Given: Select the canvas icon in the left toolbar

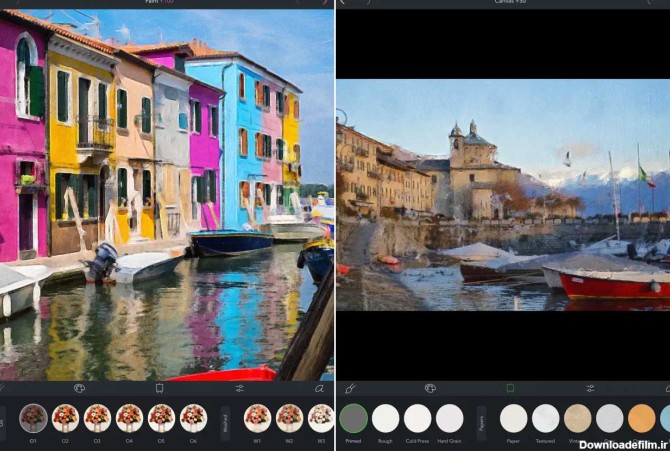Looking at the screenshot, I should tap(159, 388).
